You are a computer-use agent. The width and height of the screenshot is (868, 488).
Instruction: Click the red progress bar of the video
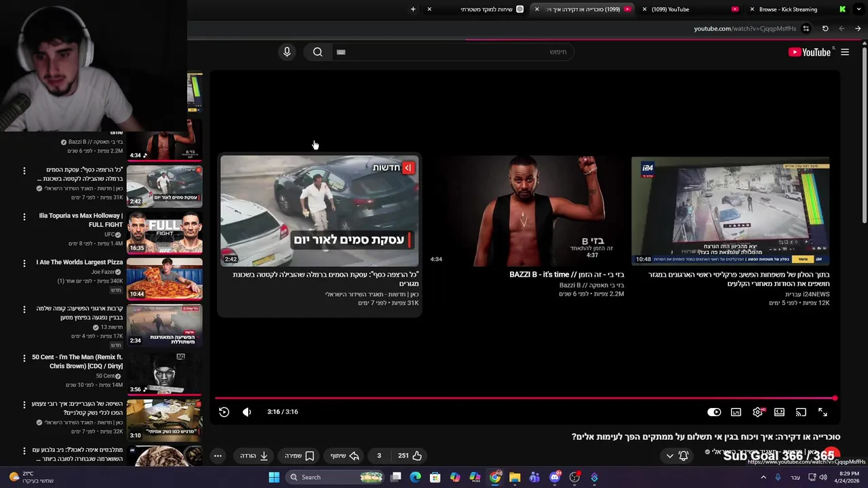tap(526, 399)
